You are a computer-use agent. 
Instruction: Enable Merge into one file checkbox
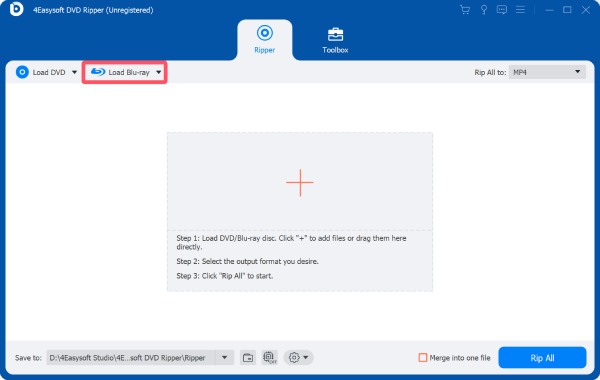point(423,358)
